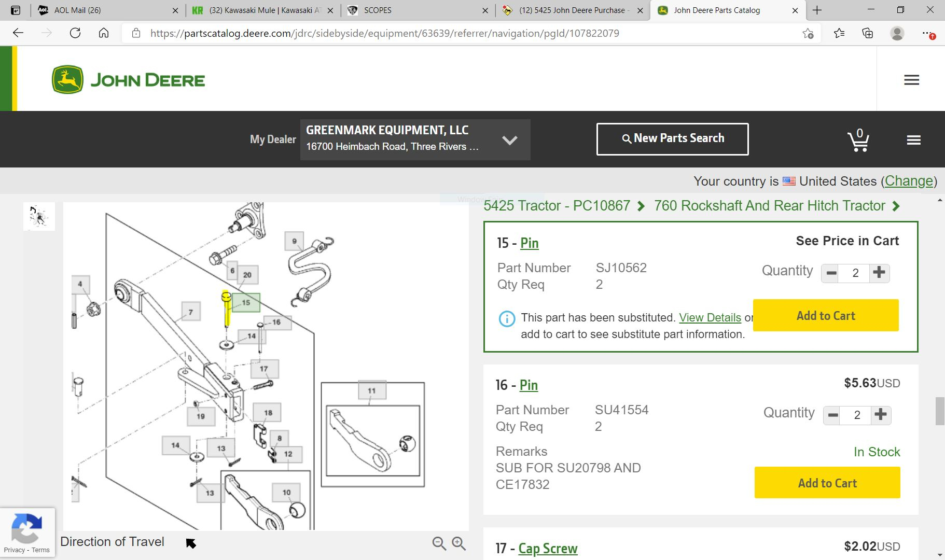Select callout 10 in the diagram
The width and height of the screenshot is (945, 560).
point(286,492)
